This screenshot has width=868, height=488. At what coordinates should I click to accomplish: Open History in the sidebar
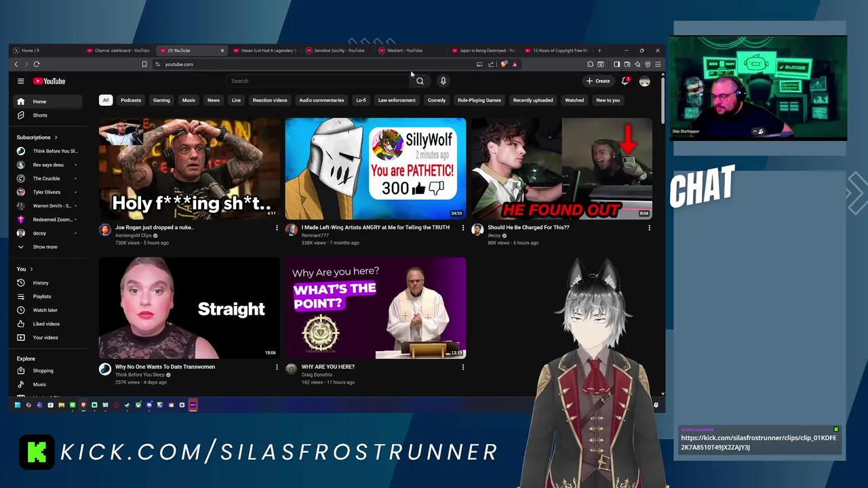[x=47, y=283]
